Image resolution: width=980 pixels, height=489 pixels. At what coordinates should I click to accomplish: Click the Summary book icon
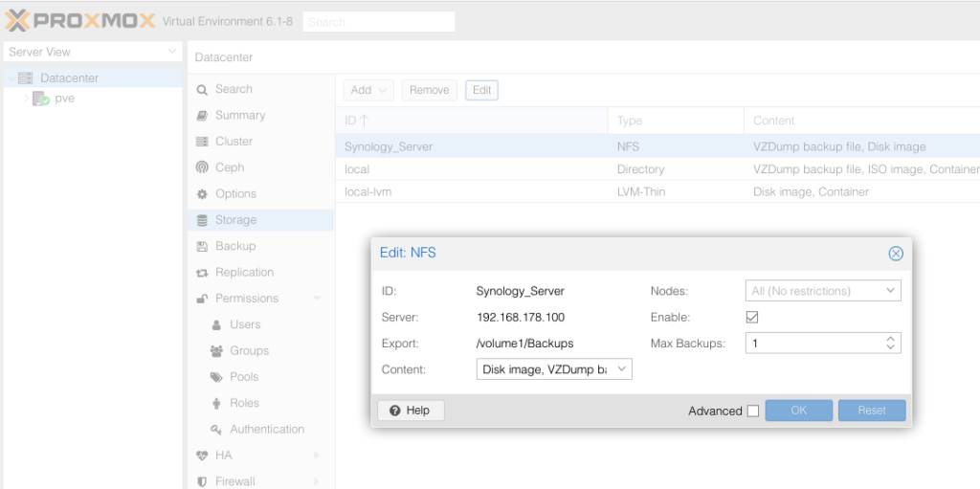202,116
